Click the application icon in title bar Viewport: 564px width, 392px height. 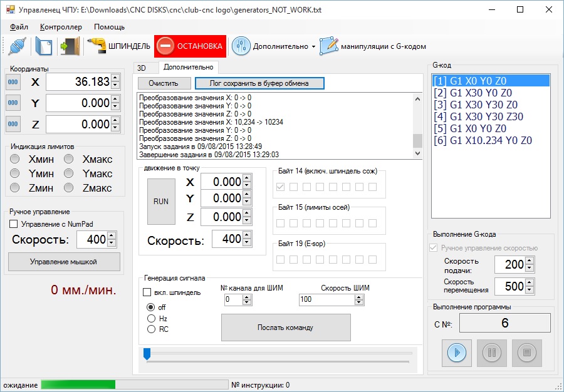[x=10, y=9]
